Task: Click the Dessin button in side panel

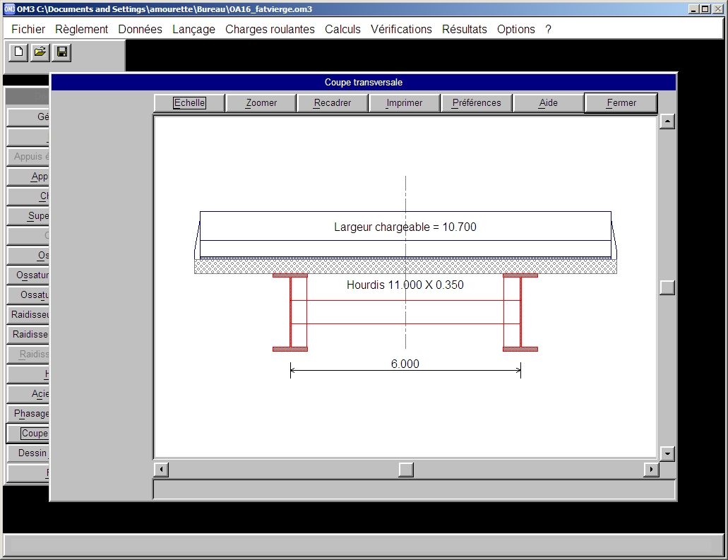Action: pyautogui.click(x=28, y=453)
